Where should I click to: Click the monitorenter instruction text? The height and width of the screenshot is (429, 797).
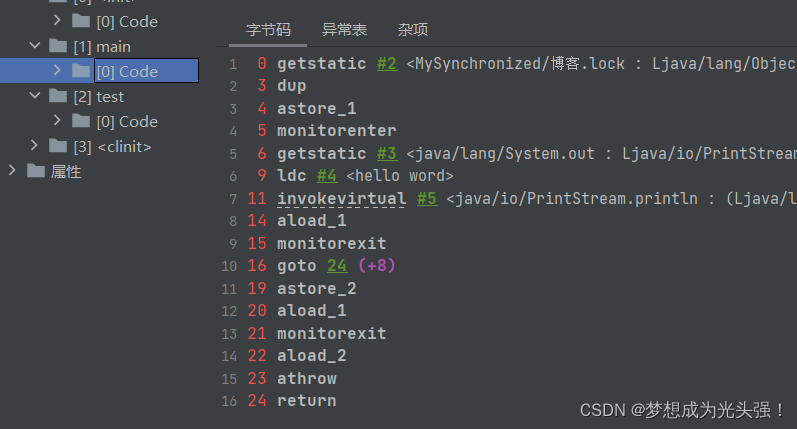coord(336,131)
